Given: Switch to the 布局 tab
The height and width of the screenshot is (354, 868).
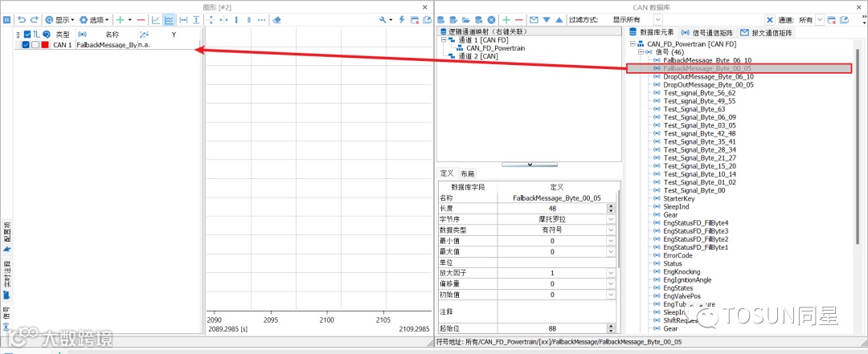Looking at the screenshot, I should click(x=468, y=173).
